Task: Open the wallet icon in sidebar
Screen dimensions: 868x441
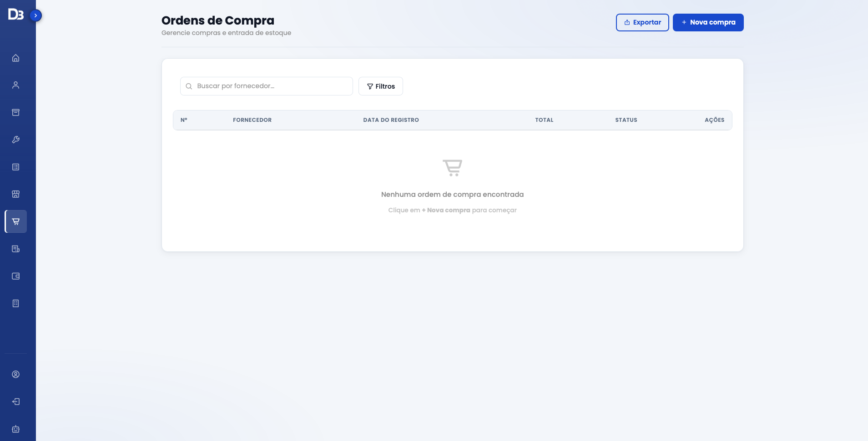Action: (x=15, y=276)
